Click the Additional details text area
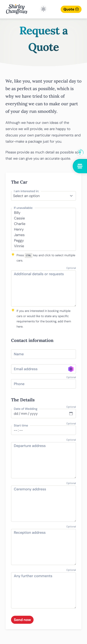 [43, 288]
